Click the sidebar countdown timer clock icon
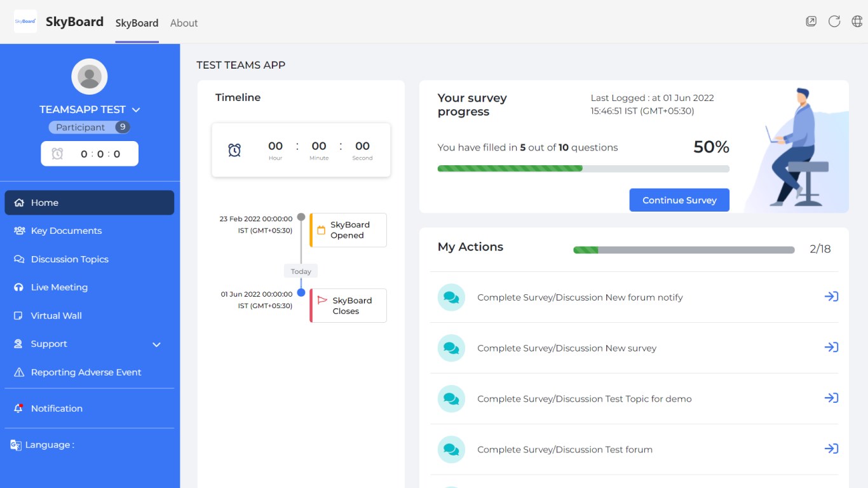The width and height of the screenshot is (868, 488). point(58,154)
